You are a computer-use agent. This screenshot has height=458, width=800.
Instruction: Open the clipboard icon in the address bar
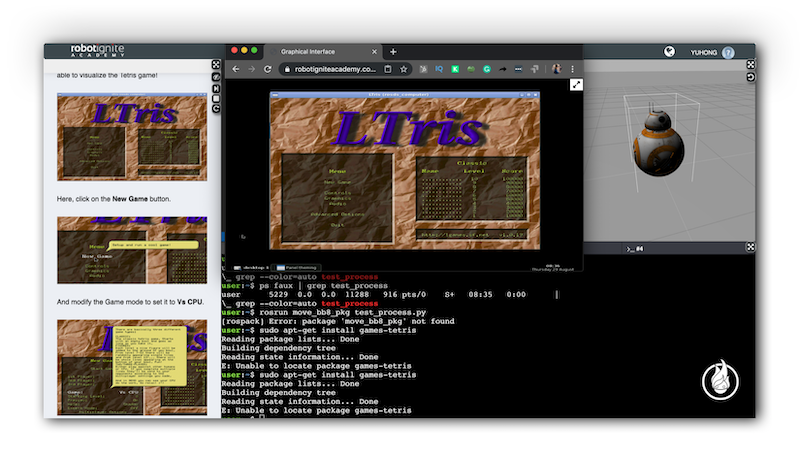388,69
